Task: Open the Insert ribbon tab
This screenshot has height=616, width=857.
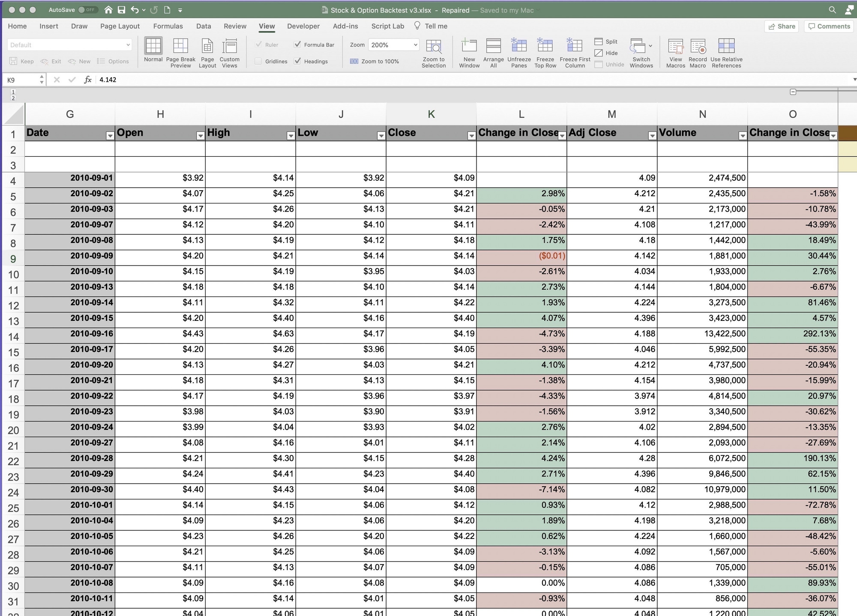Action: click(49, 26)
